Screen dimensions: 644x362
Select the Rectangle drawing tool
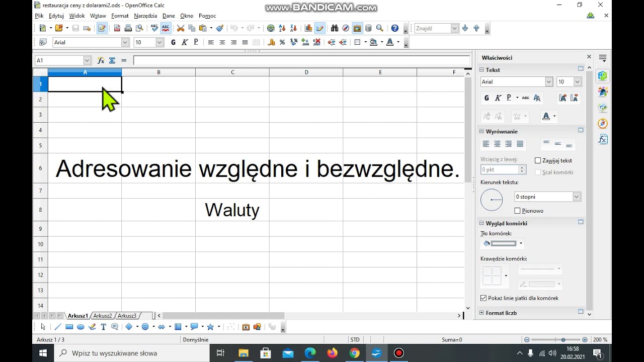[x=69, y=327]
